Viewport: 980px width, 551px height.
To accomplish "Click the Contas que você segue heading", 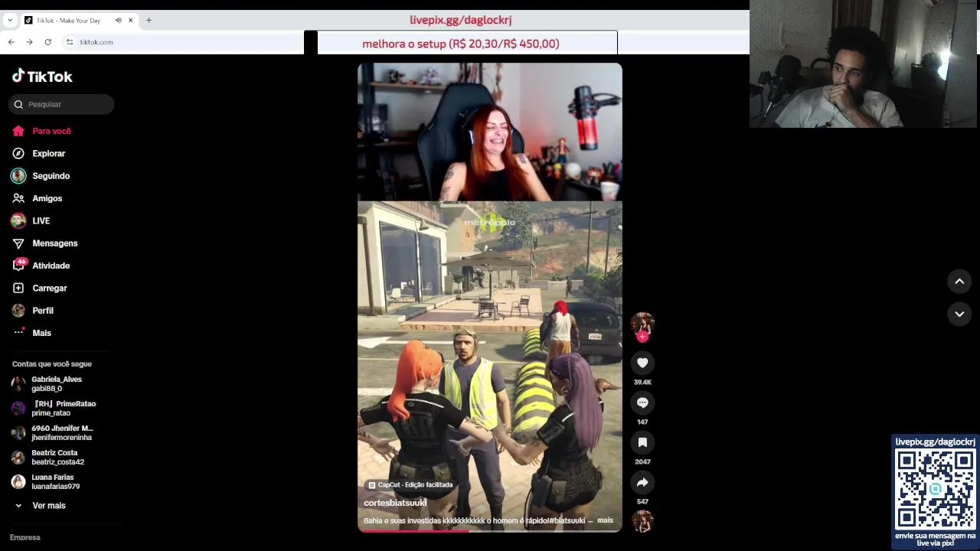I will [x=52, y=364].
